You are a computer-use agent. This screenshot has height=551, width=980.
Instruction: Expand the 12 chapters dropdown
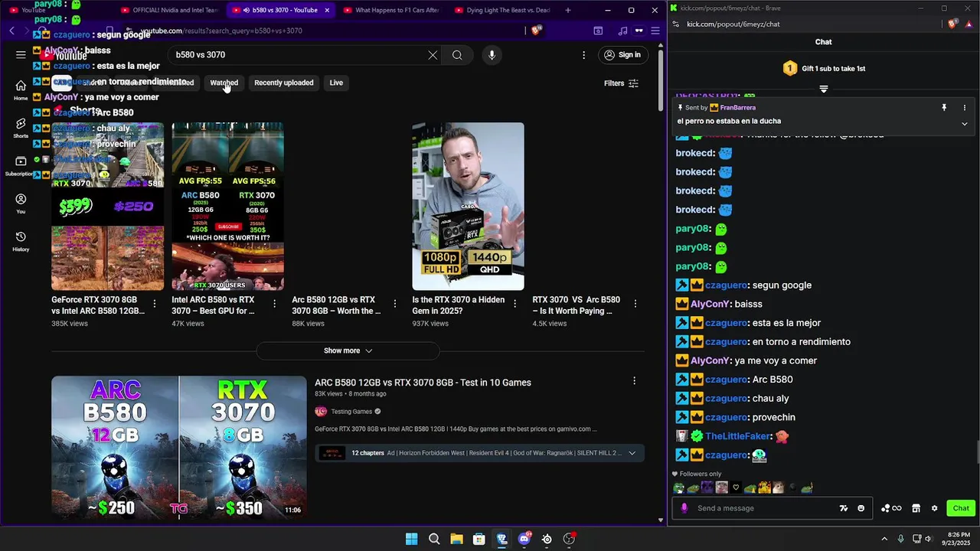[x=632, y=453]
